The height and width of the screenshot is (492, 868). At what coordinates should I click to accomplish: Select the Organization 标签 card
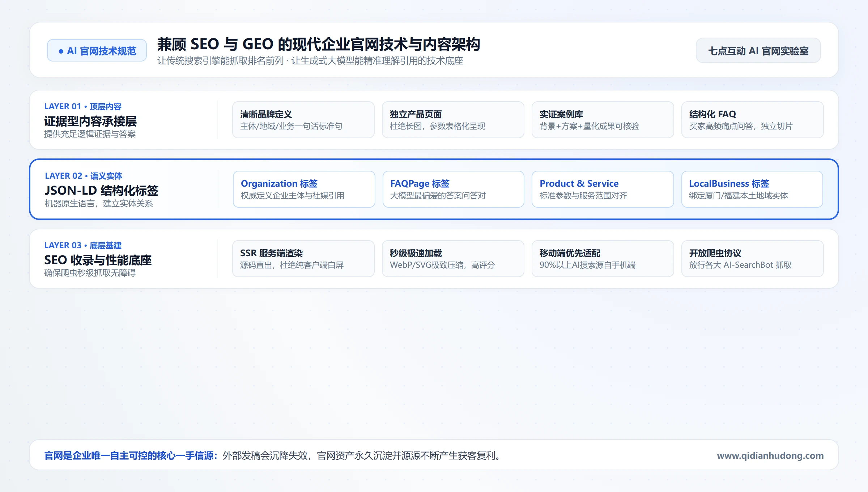(x=304, y=189)
